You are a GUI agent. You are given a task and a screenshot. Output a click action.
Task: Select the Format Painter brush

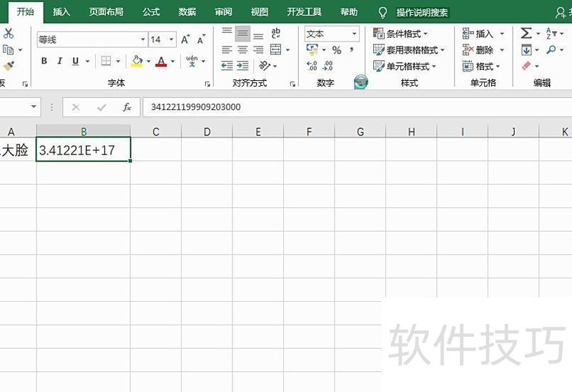(x=9, y=66)
